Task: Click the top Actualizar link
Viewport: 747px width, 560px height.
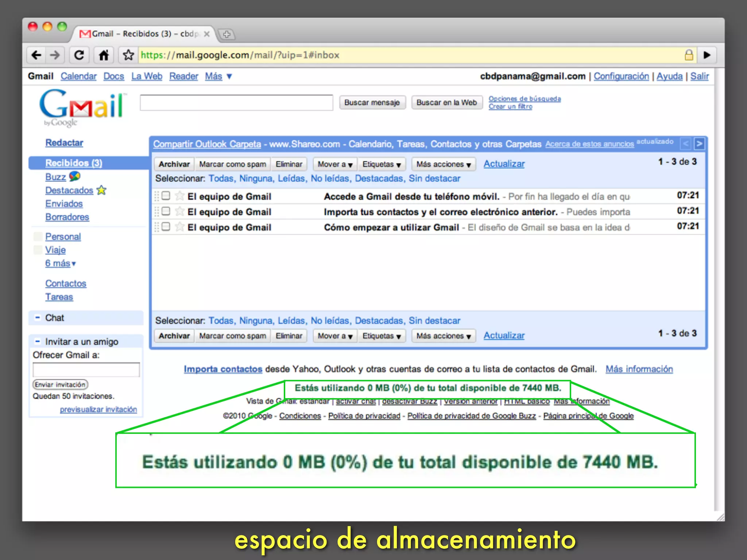Action: 504,164
